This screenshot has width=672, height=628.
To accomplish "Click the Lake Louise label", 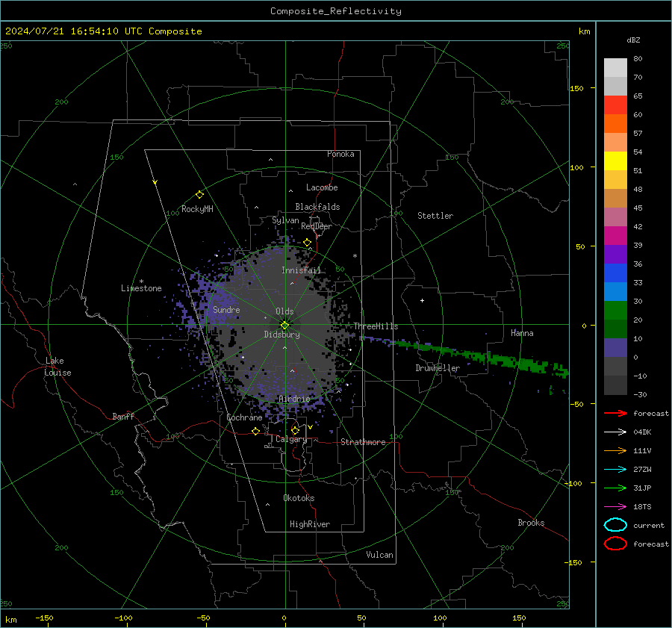I will tap(57, 367).
